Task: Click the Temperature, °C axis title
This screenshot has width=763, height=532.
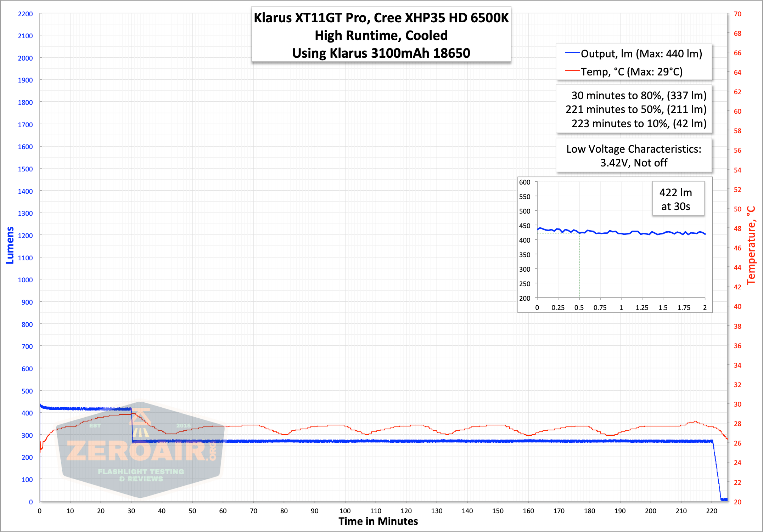Action: [x=751, y=245]
